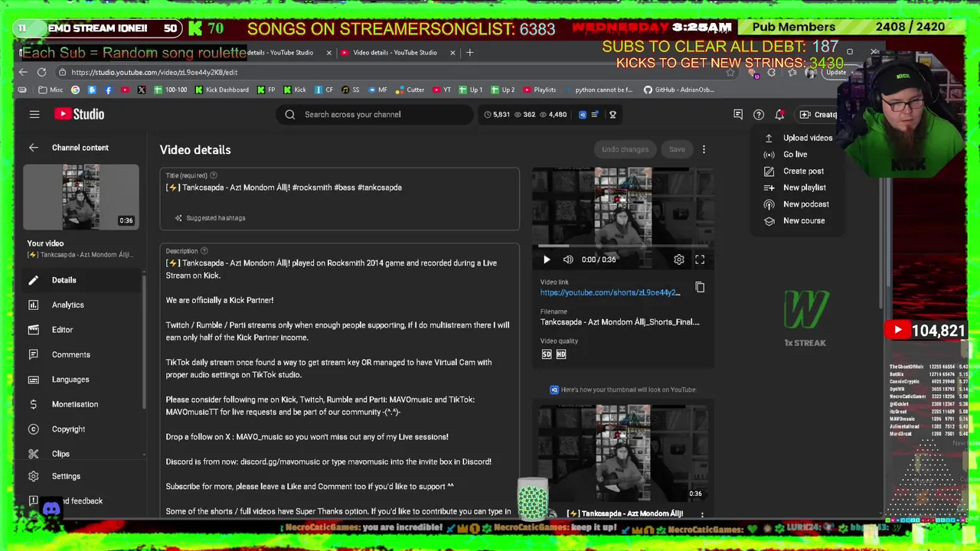Screen dimensions: 980x551
Task: Click the Undo changes button
Action: (x=625, y=149)
